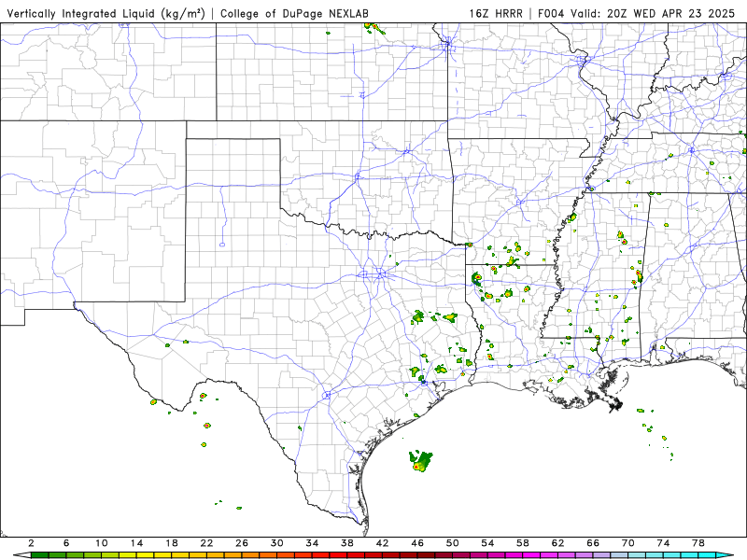
Task: Click the "College of DuPage NEXLAB" label
Action: tap(294, 13)
